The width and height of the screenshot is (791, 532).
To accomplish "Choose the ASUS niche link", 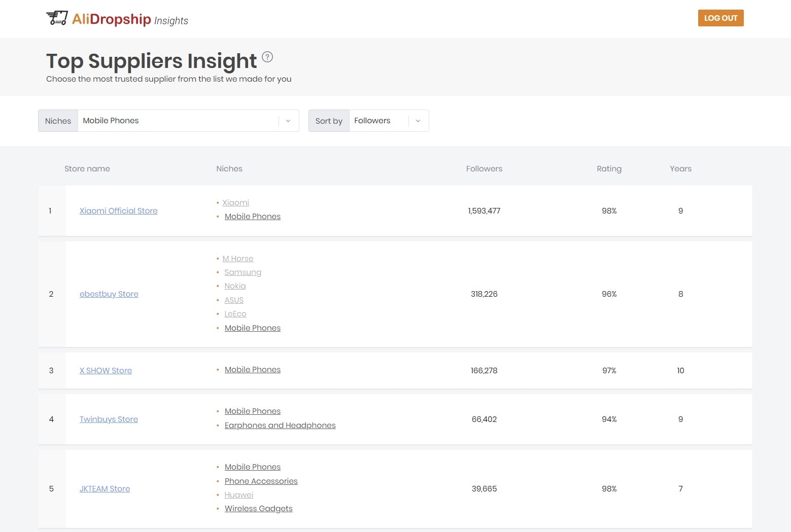I will [234, 300].
